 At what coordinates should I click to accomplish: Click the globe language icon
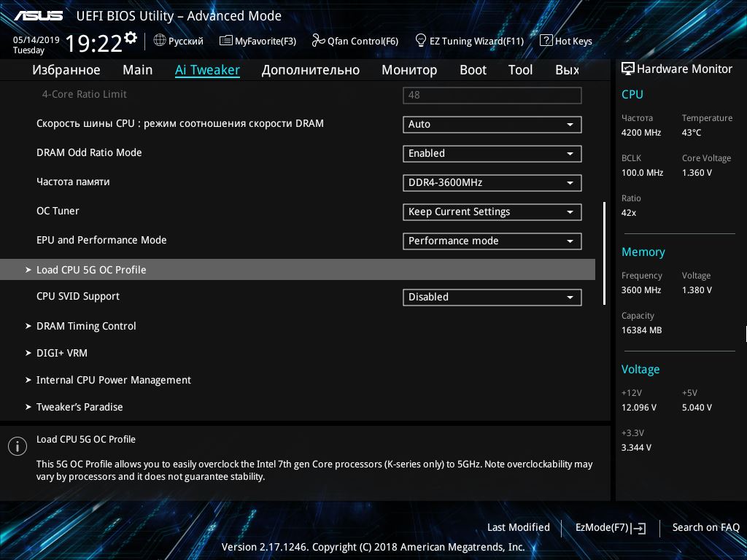[x=160, y=41]
